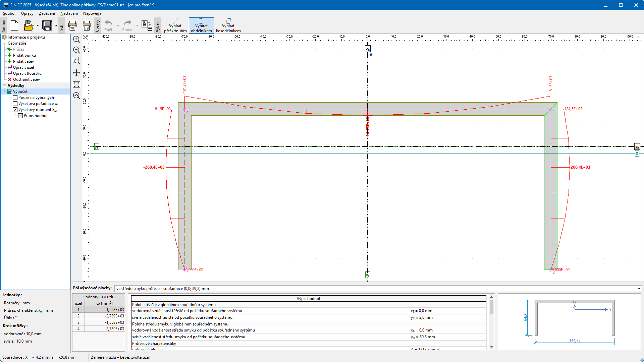This screenshot has height=362, width=644.
Task: Open the Zadávání menu
Action: 47,13
